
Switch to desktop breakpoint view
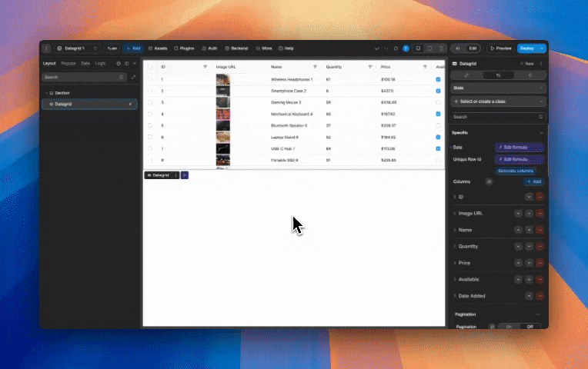point(418,48)
